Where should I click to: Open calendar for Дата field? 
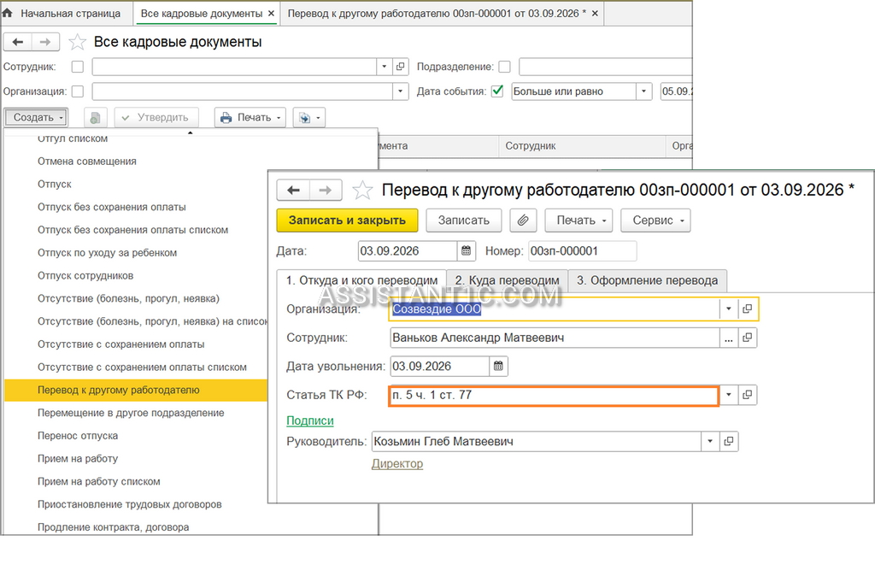(x=466, y=251)
